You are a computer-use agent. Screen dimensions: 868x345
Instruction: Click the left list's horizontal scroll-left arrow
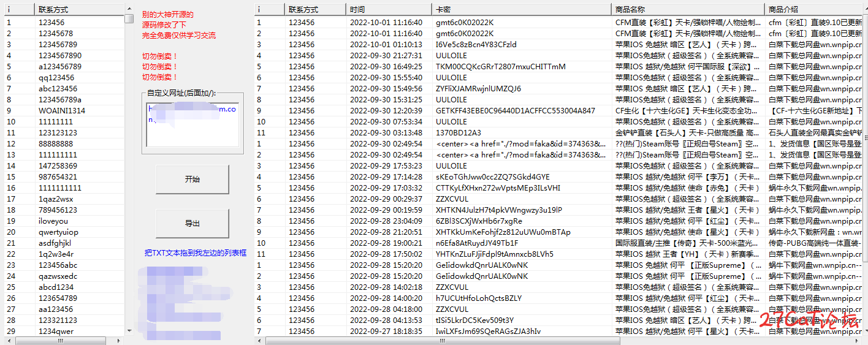[x=9, y=340]
